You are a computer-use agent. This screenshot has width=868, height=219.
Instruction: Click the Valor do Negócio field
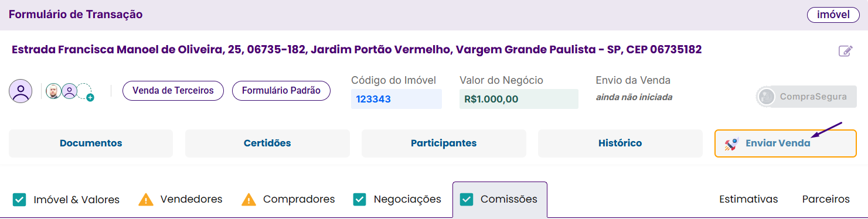519,99
